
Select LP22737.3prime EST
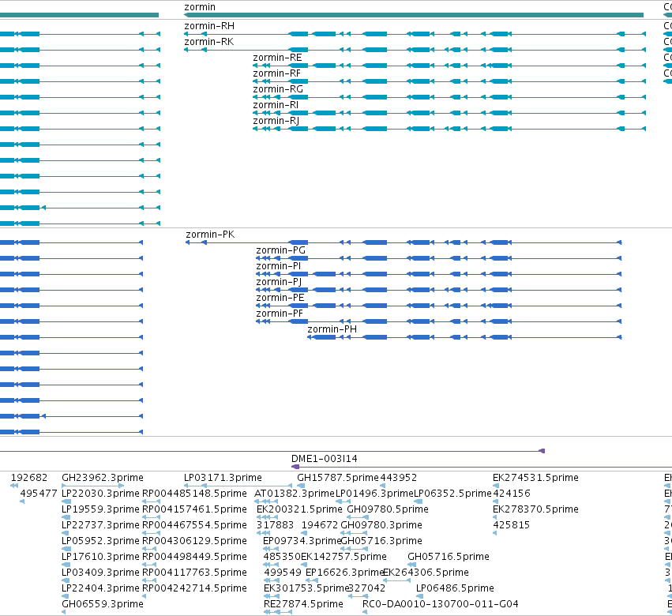pyautogui.click(x=101, y=525)
